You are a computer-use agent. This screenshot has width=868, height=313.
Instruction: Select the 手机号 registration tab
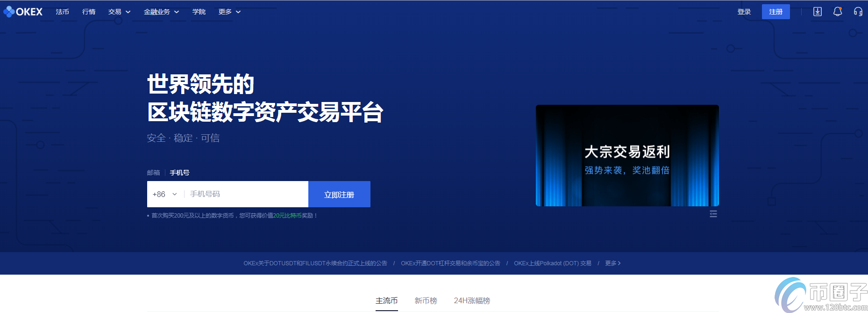[x=179, y=173]
